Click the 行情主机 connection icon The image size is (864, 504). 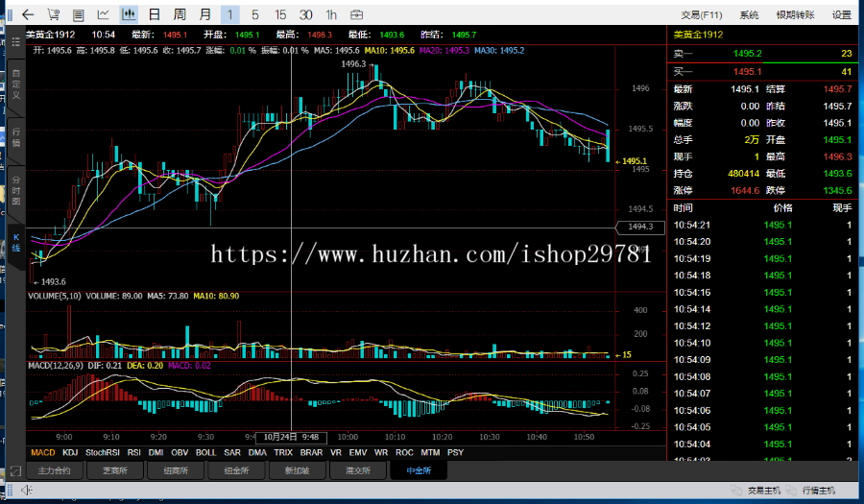click(791, 491)
